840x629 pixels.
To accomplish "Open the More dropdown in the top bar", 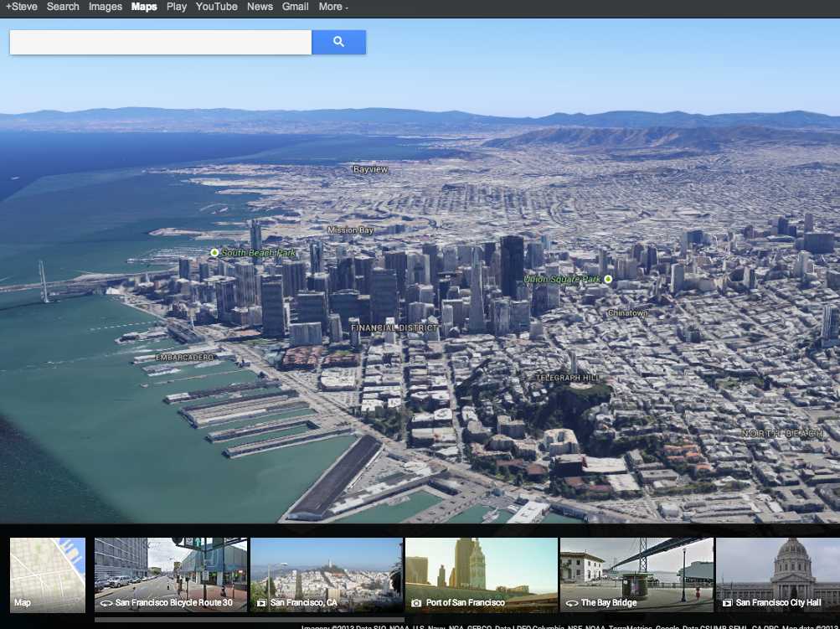I will [x=332, y=7].
